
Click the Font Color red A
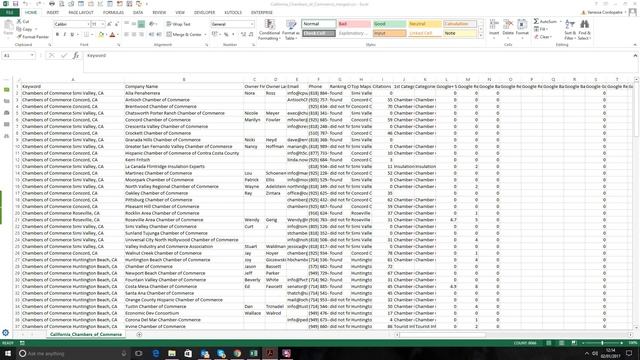click(x=112, y=35)
